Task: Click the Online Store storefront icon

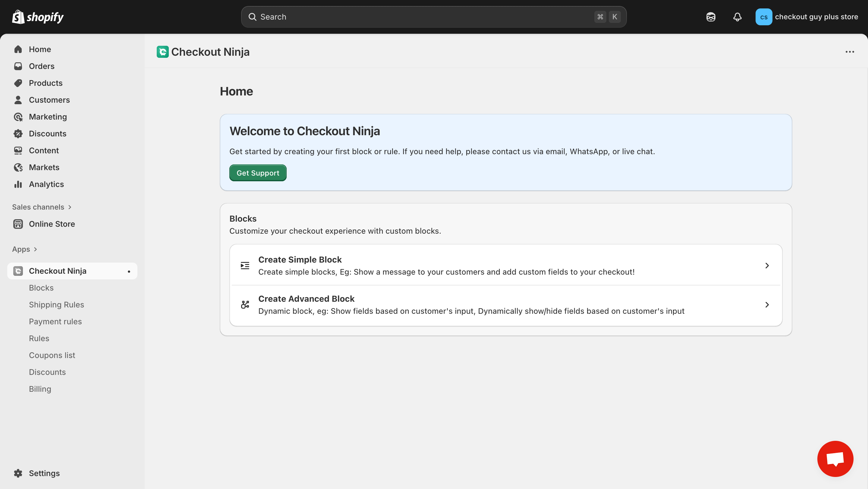Action: [18, 224]
